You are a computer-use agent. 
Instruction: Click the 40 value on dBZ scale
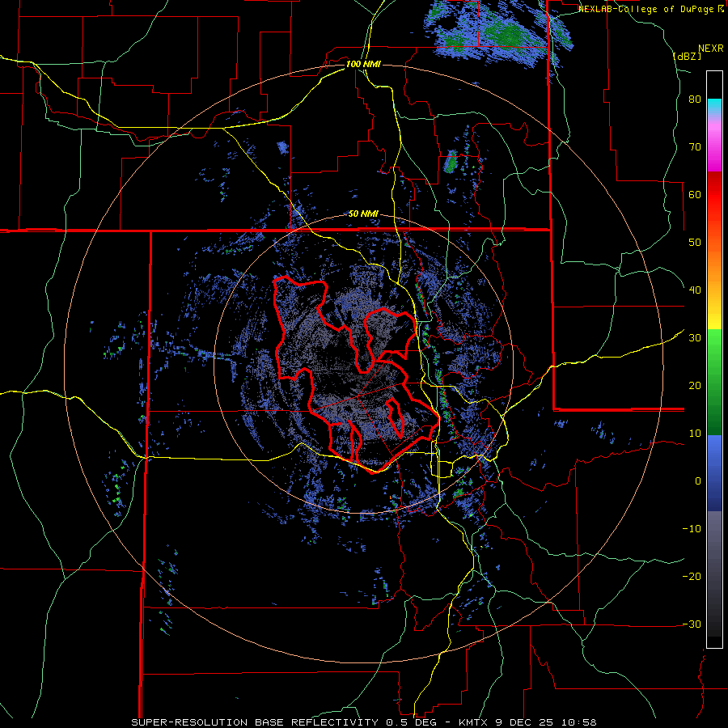click(695, 290)
